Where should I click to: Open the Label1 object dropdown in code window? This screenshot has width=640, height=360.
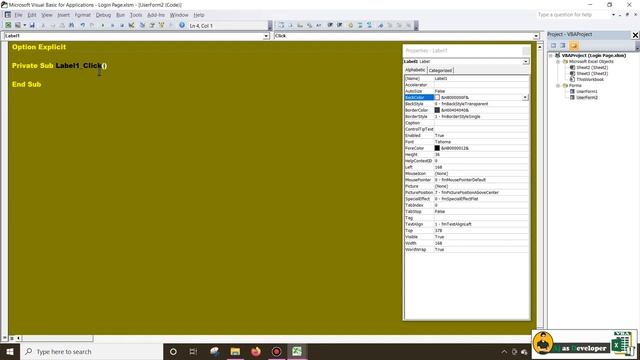266,36
